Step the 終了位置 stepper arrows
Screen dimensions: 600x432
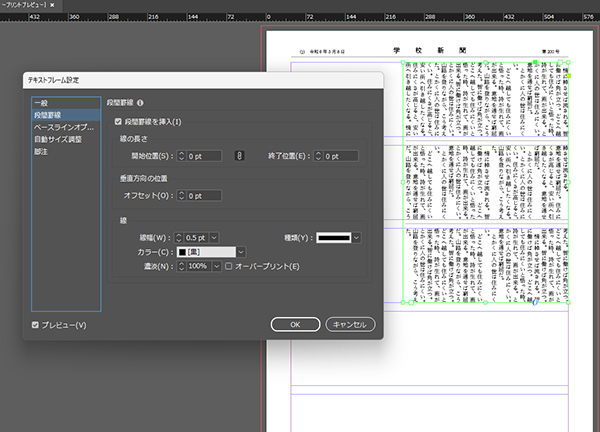click(318, 156)
